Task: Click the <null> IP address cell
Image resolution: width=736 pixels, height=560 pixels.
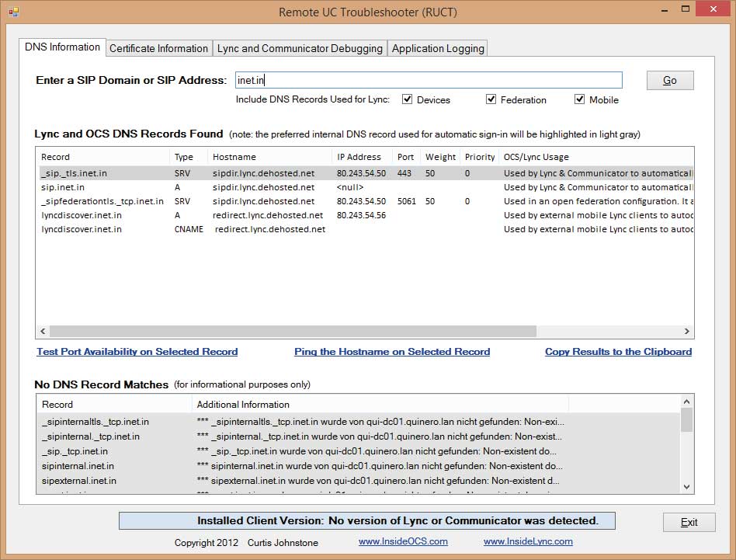Action: [x=349, y=187]
